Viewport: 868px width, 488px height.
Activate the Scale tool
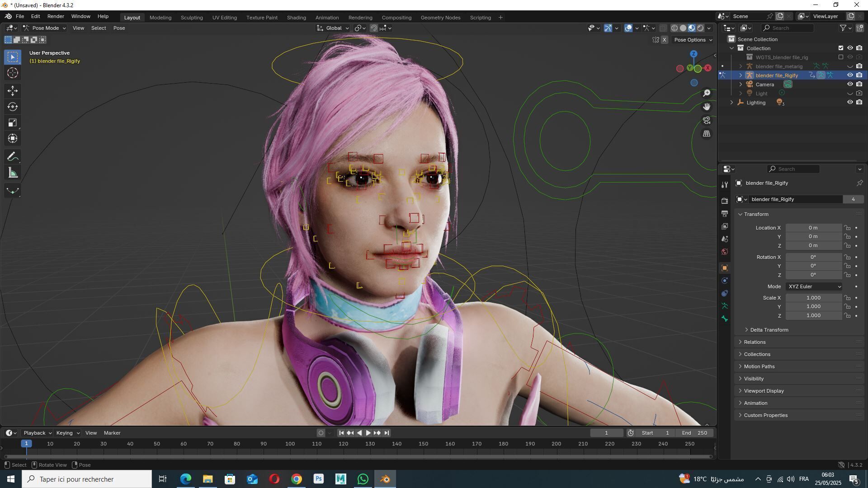tap(13, 123)
